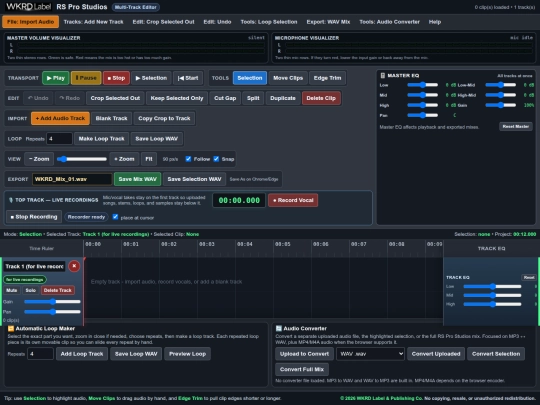Click the Loop Repeats number field
Image resolution: width=540 pixels, height=405 pixels.
[x=59, y=139]
